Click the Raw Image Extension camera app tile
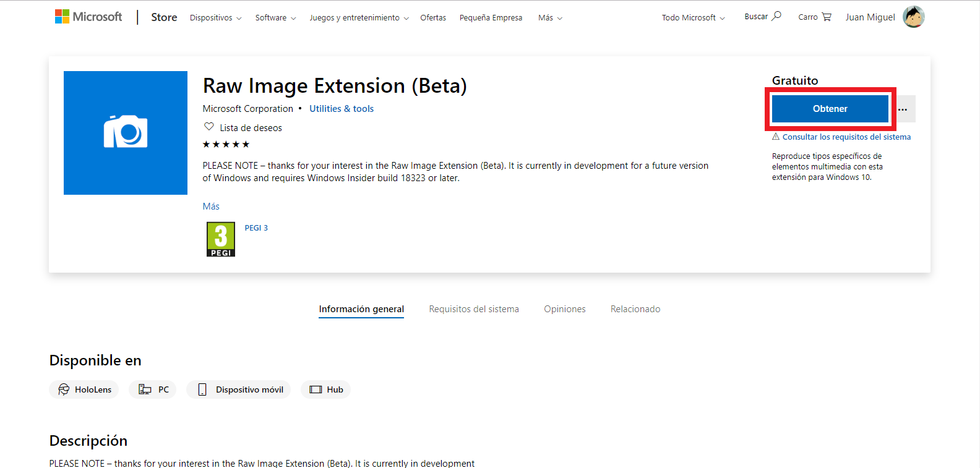This screenshot has width=980, height=468. click(x=126, y=133)
